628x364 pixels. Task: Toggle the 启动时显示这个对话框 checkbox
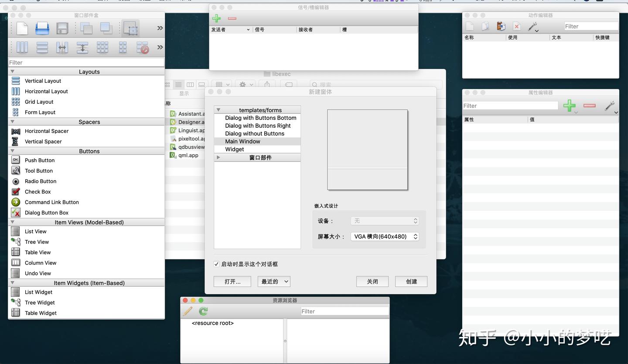pyautogui.click(x=216, y=264)
